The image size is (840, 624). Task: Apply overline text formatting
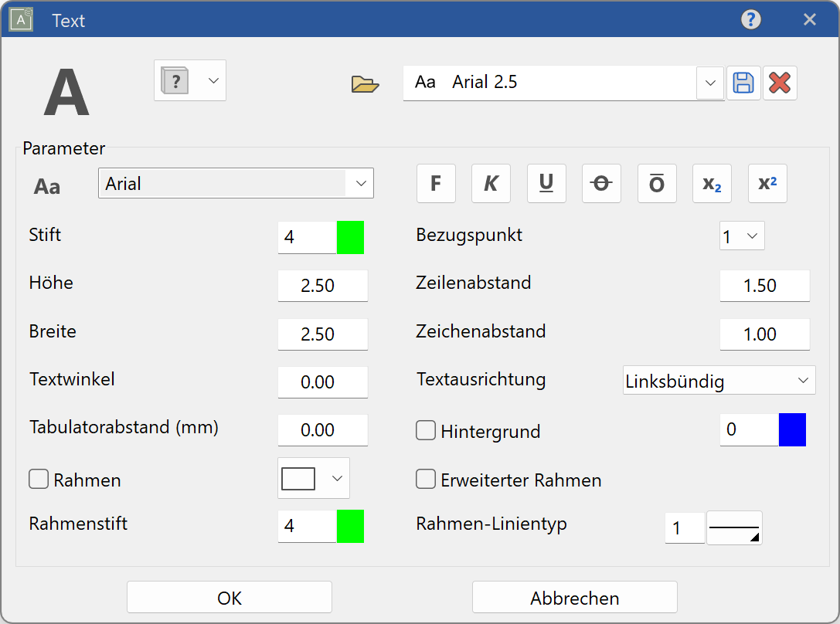[657, 183]
